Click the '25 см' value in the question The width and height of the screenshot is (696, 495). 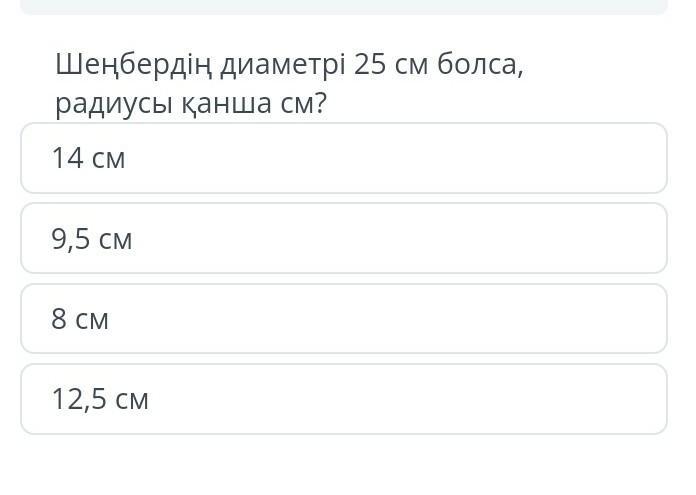389,65
